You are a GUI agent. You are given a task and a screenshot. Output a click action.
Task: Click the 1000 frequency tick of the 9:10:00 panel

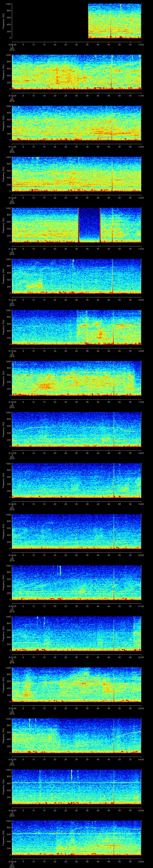coord(8,55)
